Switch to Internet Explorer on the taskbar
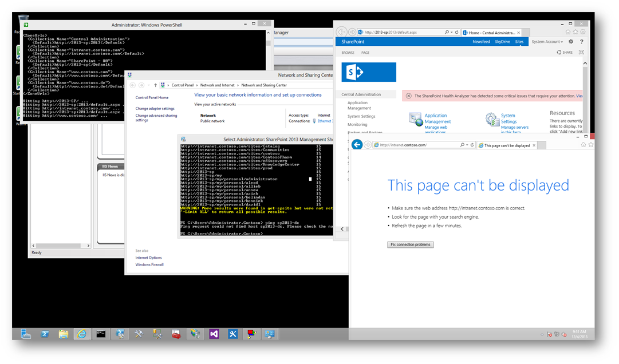 82,334
